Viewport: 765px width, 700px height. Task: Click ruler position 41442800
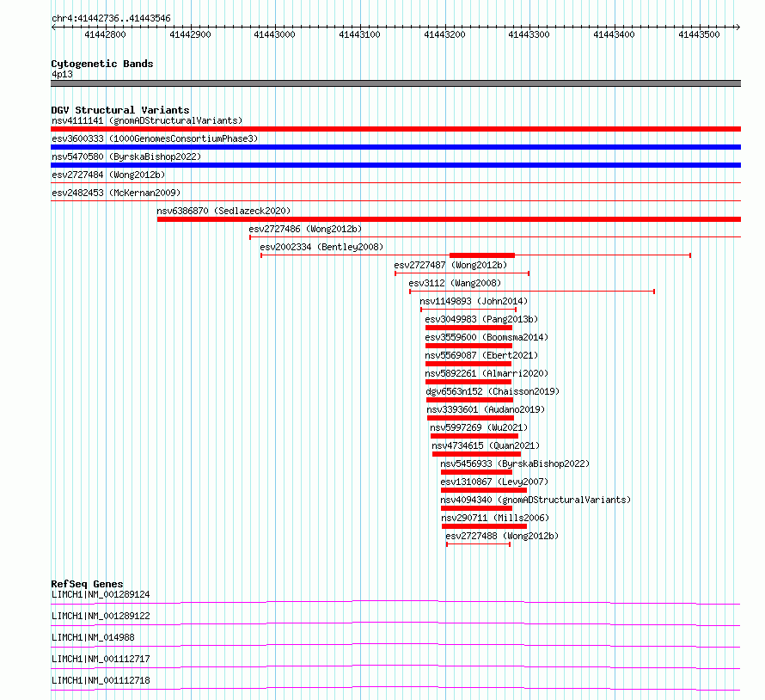click(106, 34)
